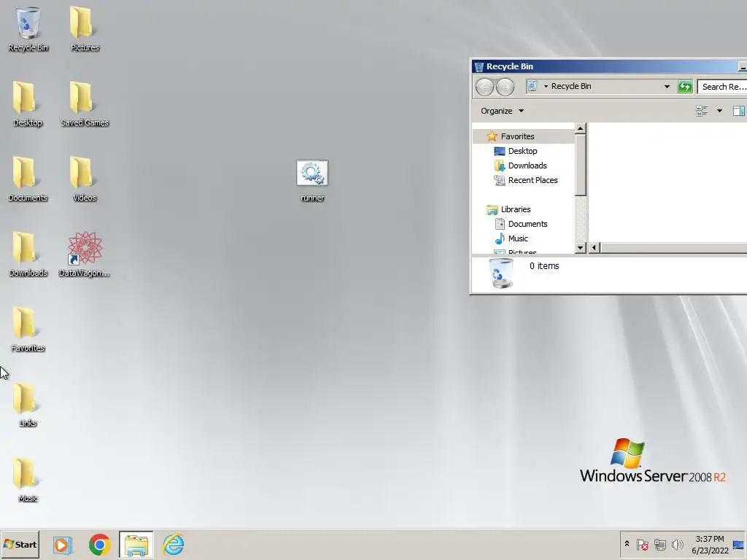This screenshot has width=747, height=560.
Task: Open the volume speaker tray icon
Action: (677, 544)
